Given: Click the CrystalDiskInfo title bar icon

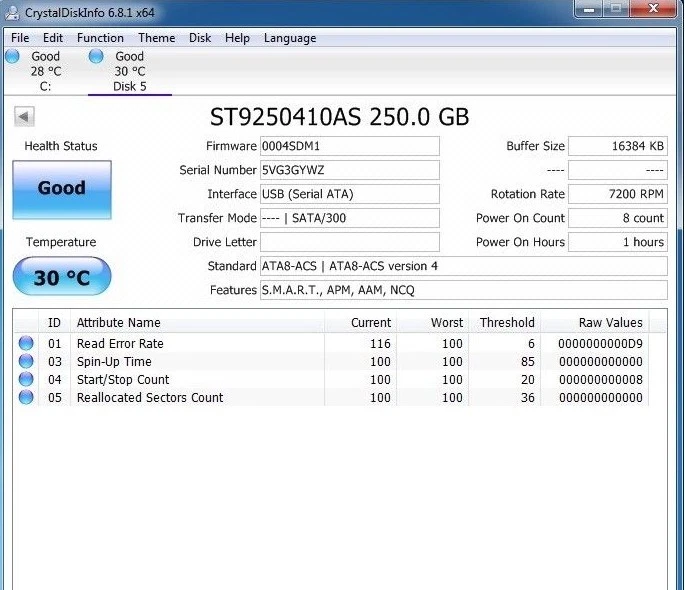Looking at the screenshot, I should click(x=12, y=12).
